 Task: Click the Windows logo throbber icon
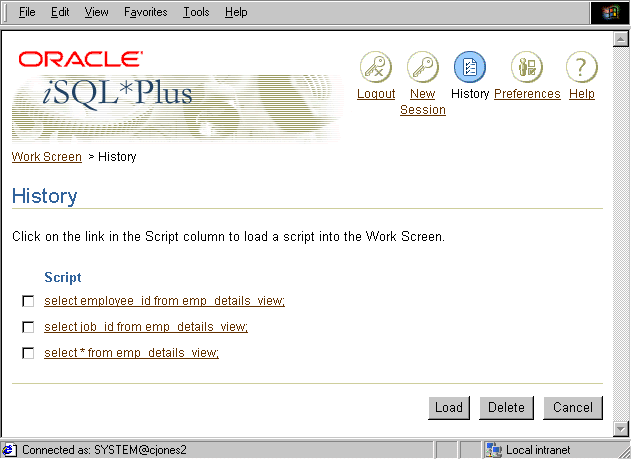[610, 12]
